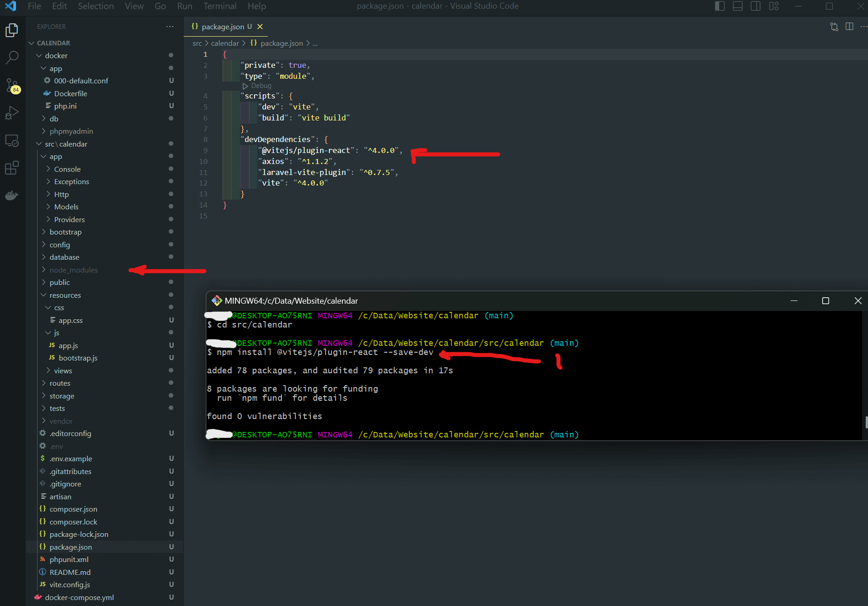Toggle the primary sidebar layout button

(x=720, y=6)
